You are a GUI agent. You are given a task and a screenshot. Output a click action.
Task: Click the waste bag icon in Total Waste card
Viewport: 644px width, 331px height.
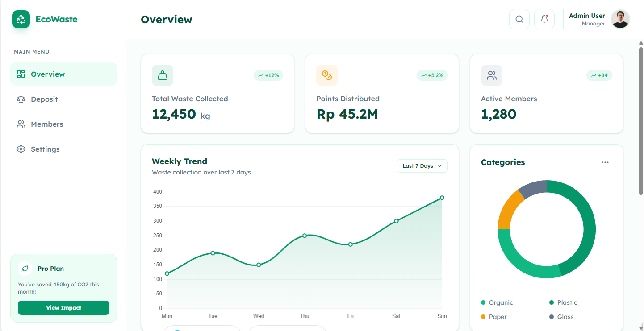[163, 75]
